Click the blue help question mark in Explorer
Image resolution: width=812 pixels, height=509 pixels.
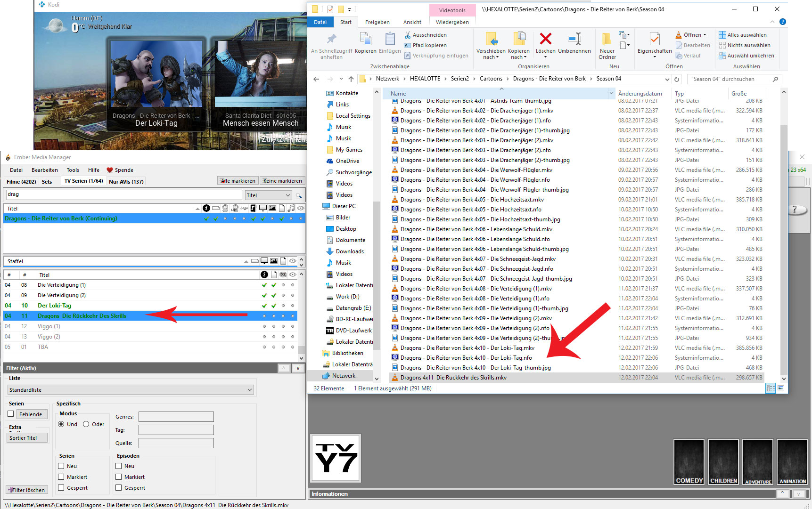pyautogui.click(x=783, y=22)
